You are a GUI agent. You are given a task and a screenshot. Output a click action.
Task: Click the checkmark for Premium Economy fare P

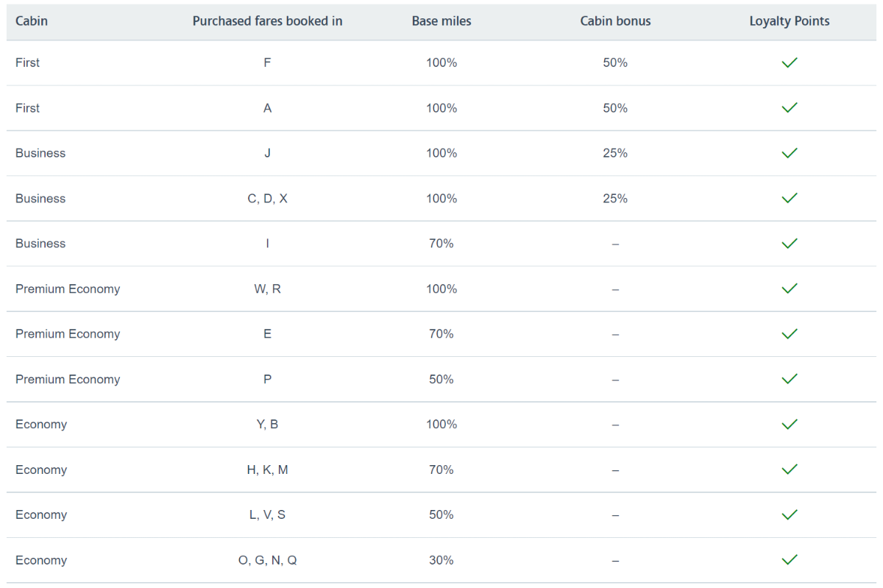[790, 379]
